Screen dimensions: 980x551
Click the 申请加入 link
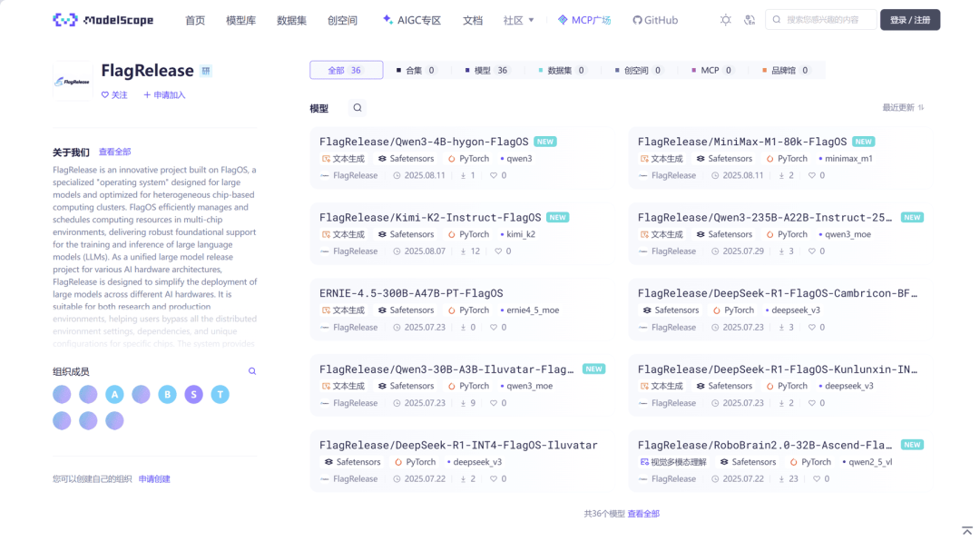click(x=164, y=95)
